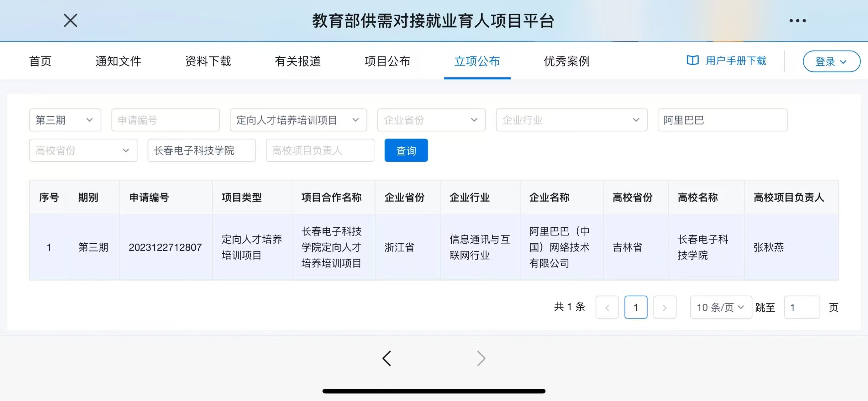Viewport: 868px width, 401px height.
Task: Open the 登录 dropdown button
Action: tap(831, 61)
